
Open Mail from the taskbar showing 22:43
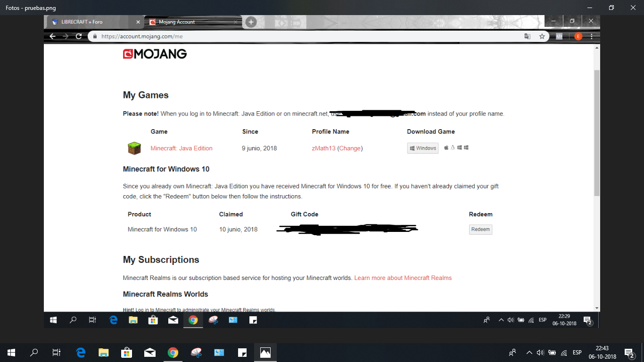pyautogui.click(x=150, y=353)
